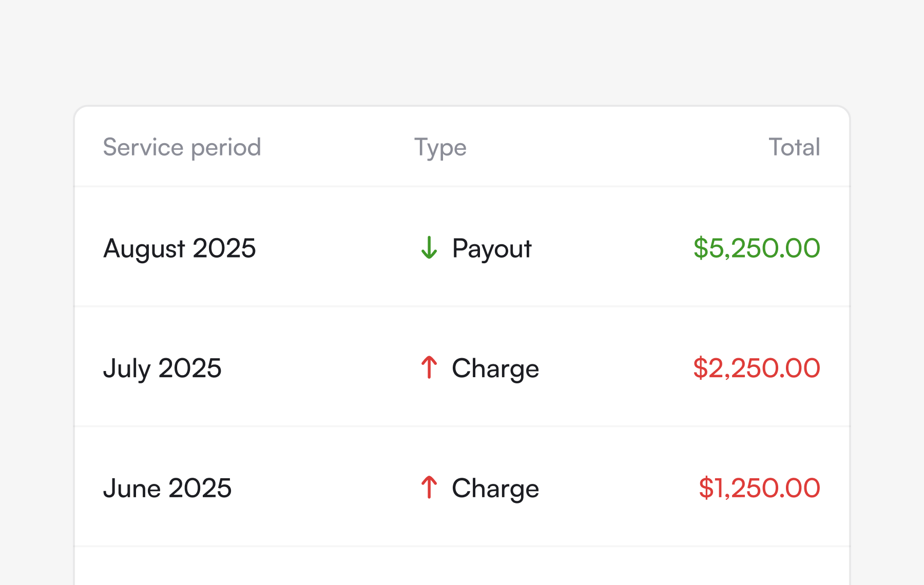Select the green $5,250.00 total
This screenshot has height=585, width=924.
coord(756,248)
